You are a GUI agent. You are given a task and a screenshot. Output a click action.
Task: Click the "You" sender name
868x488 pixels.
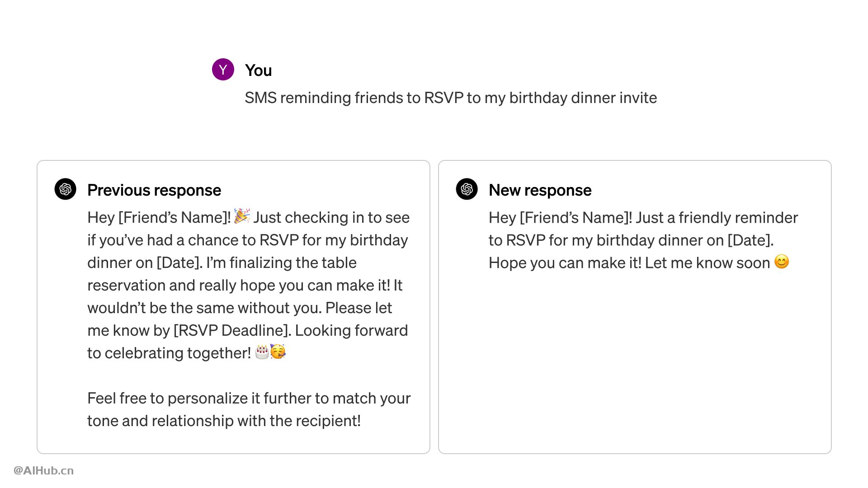point(258,70)
